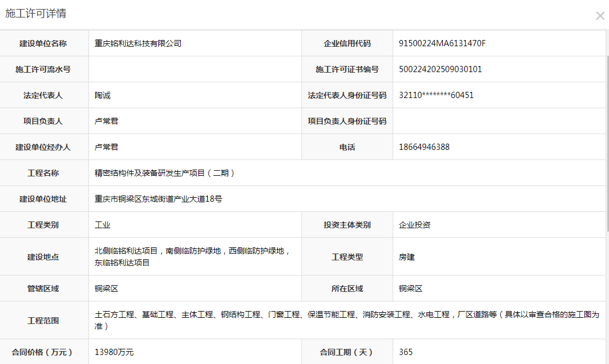The image size is (609, 364).
Task: Close the 施工许可详情 dialog
Action: [x=600, y=16]
